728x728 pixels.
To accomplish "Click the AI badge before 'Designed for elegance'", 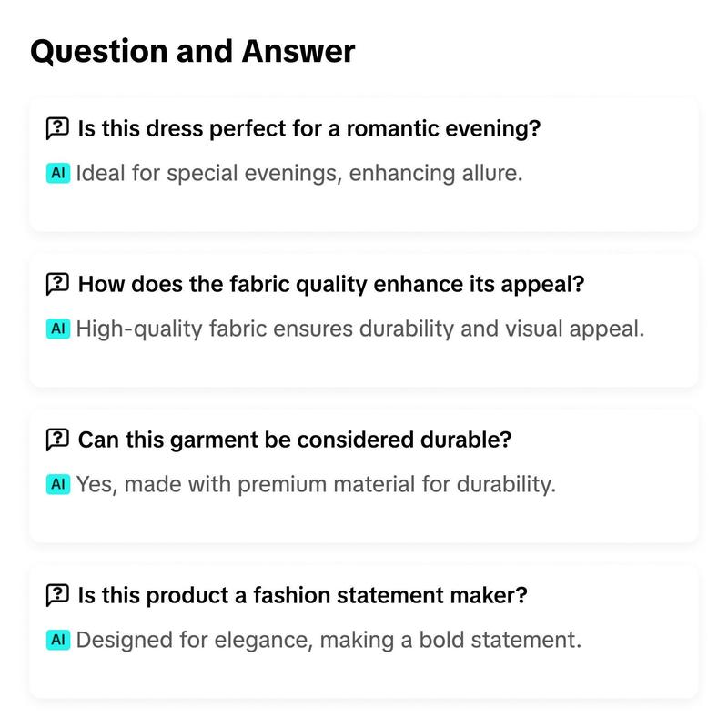I will click(x=58, y=640).
